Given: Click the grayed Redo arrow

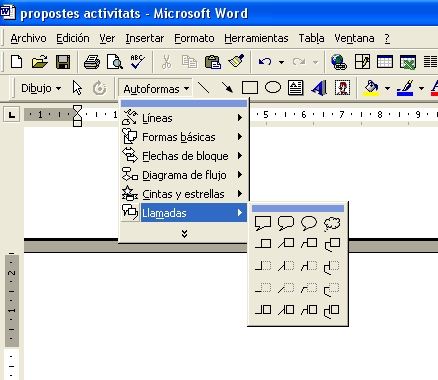Looking at the screenshot, I should tap(299, 62).
